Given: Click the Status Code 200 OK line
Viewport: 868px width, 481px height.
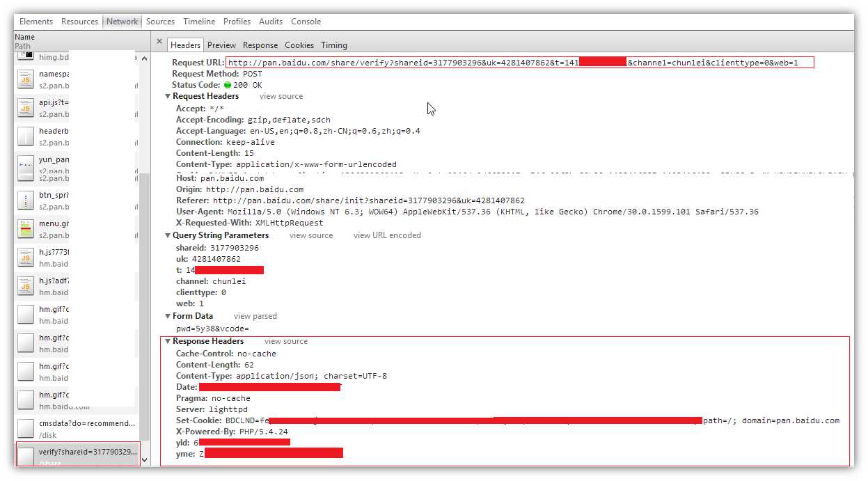Looking at the screenshot, I should 217,85.
